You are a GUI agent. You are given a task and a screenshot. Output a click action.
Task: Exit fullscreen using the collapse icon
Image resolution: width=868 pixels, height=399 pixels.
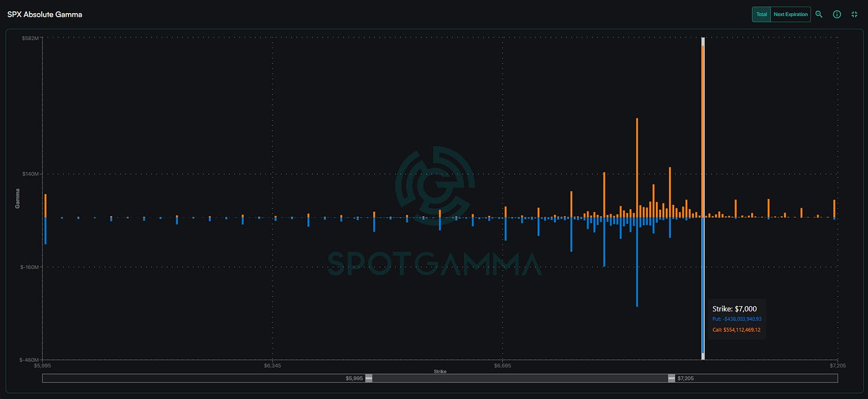click(x=854, y=14)
